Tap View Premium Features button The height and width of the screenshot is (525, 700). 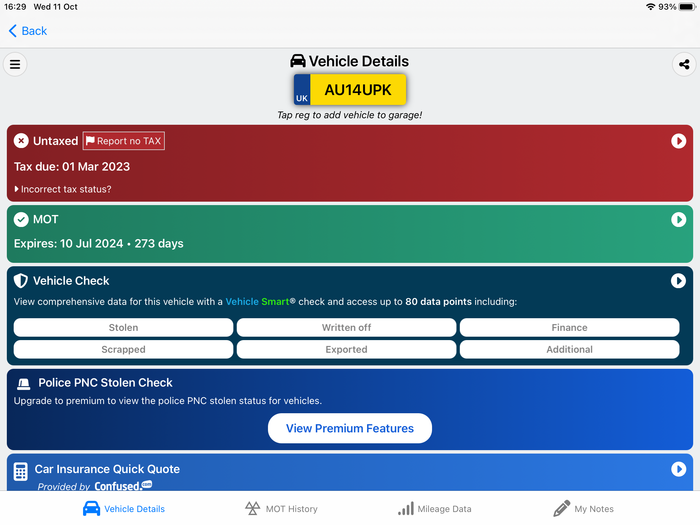click(350, 429)
